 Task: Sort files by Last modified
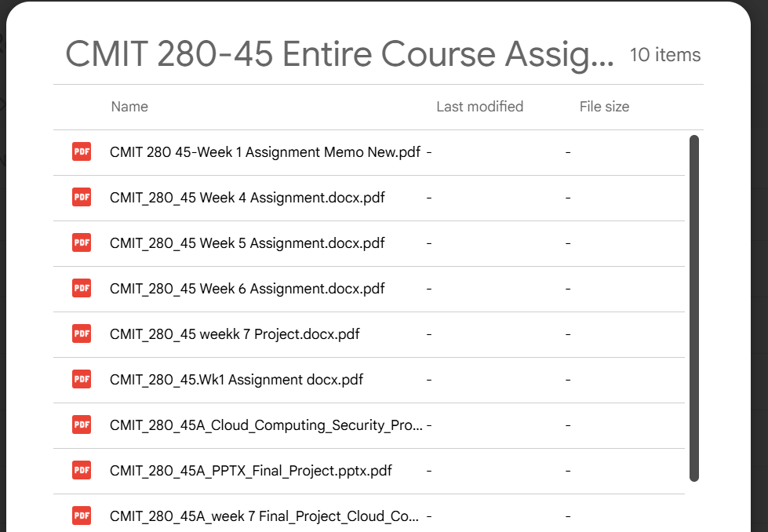(x=479, y=106)
